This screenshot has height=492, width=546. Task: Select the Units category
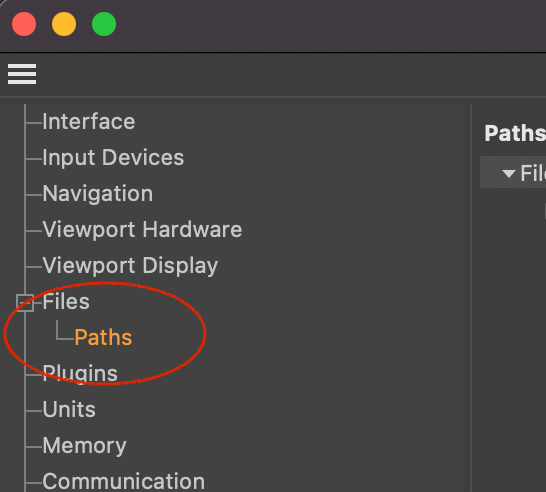69,409
